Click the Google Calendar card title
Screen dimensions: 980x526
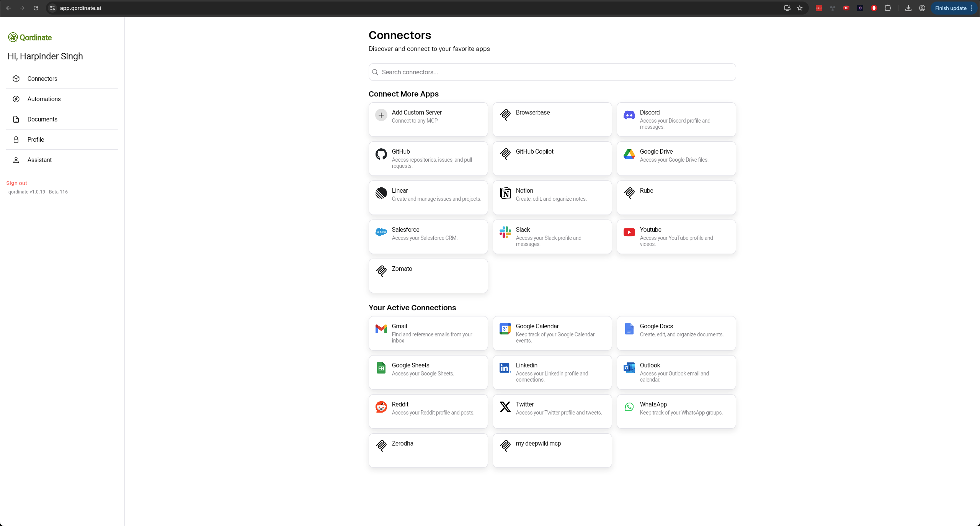click(x=537, y=326)
